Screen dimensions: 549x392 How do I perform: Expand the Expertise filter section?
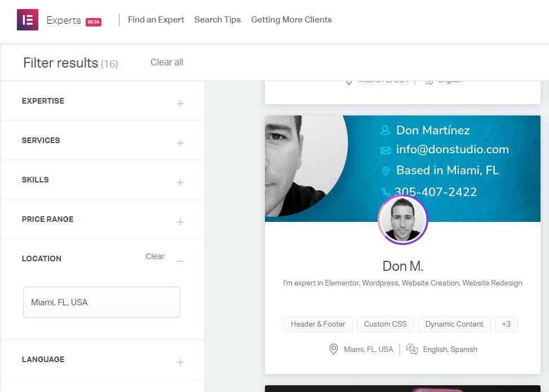(x=180, y=104)
